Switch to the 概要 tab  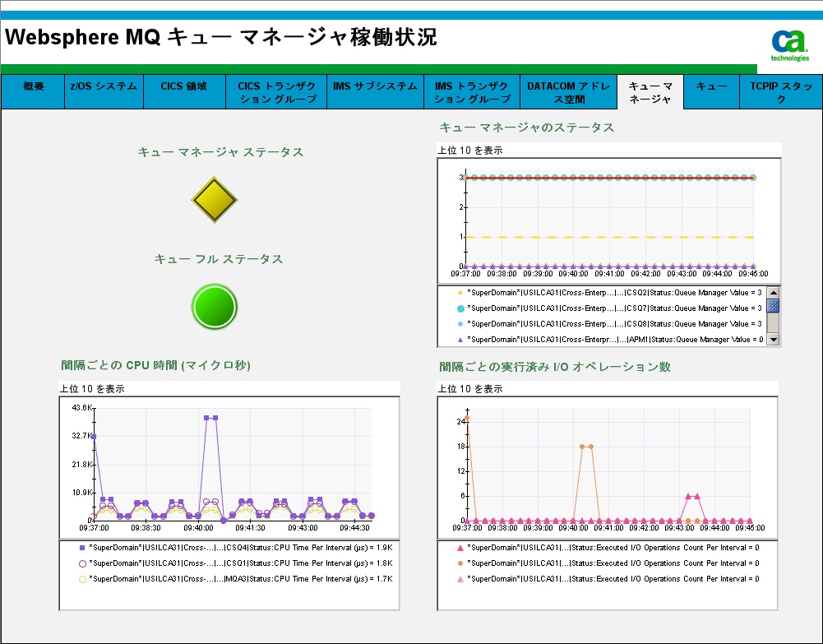tap(32, 91)
